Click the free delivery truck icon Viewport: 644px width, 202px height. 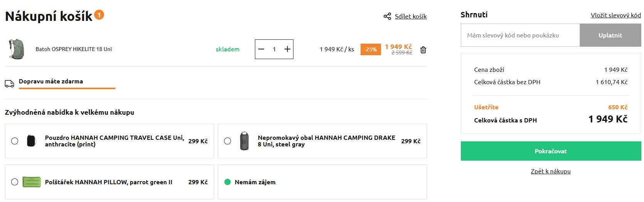(10, 83)
